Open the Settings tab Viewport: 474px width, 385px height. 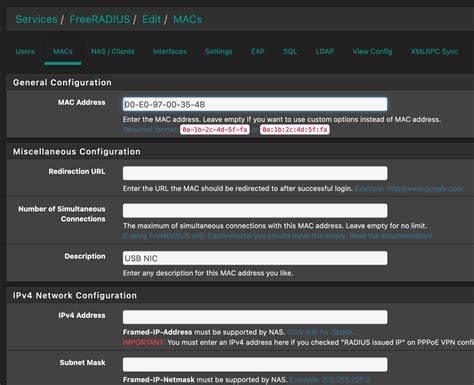pyautogui.click(x=219, y=51)
